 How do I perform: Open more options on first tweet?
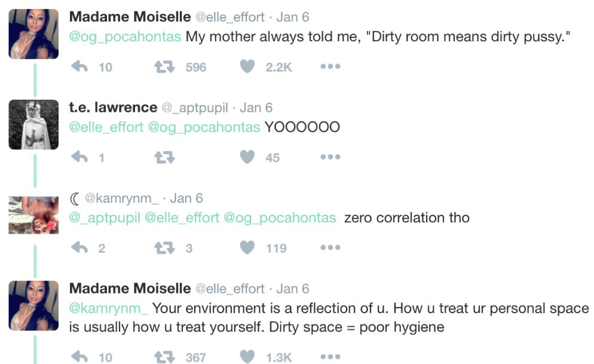tap(330, 67)
